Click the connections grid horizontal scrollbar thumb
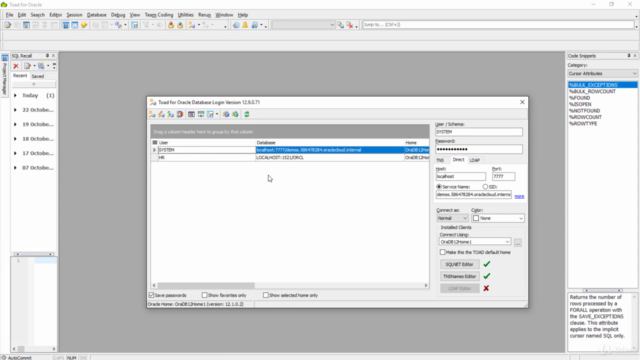 [x=206, y=285]
